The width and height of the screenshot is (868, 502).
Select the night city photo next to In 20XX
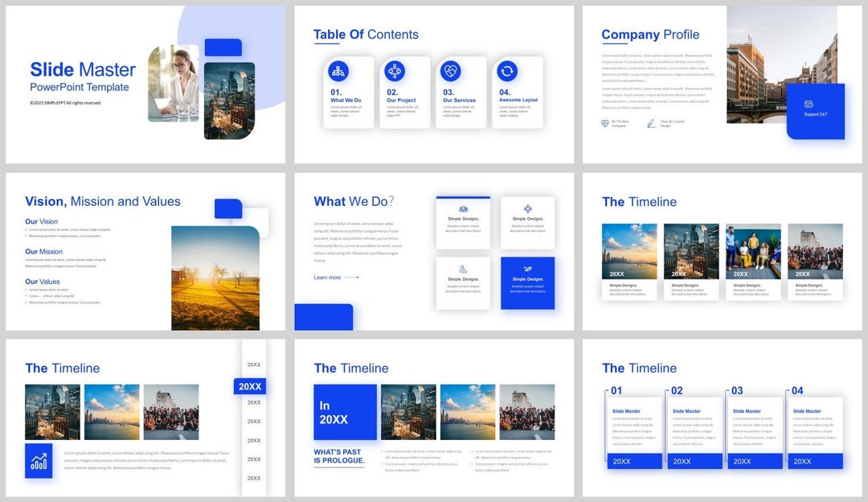tap(408, 412)
